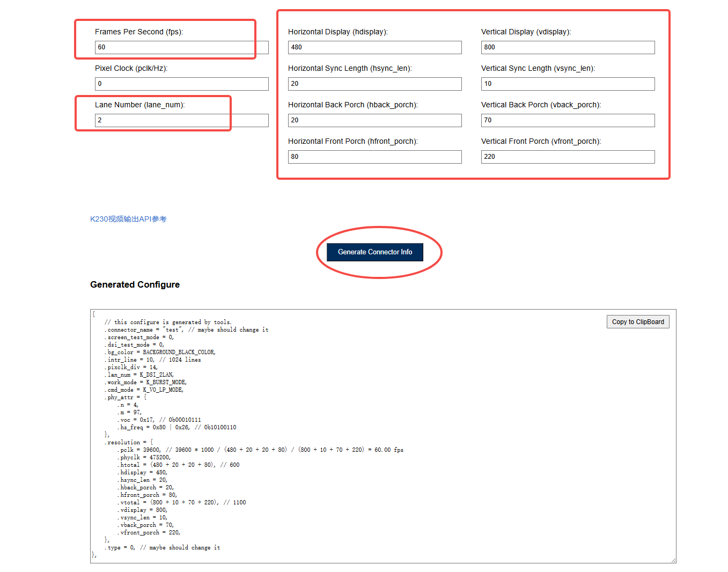Image resolution: width=728 pixels, height=572 pixels.
Task: Click the '.pclk = 39600' resolution line
Action: tap(260, 450)
